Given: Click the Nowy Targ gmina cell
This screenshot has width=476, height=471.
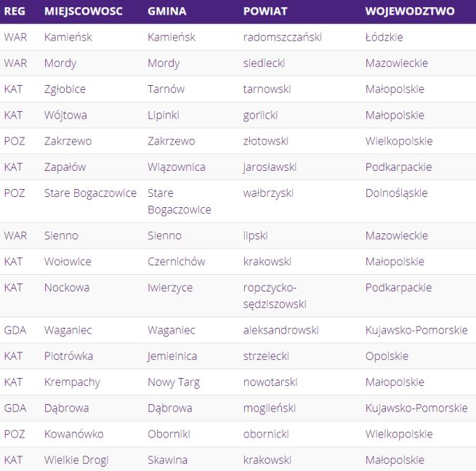Looking at the screenshot, I should pyautogui.click(x=173, y=382).
